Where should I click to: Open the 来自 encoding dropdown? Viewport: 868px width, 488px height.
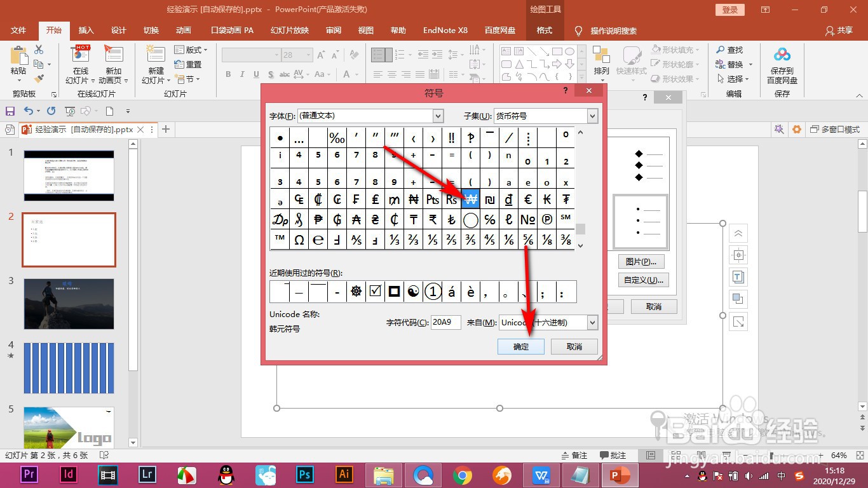point(592,323)
